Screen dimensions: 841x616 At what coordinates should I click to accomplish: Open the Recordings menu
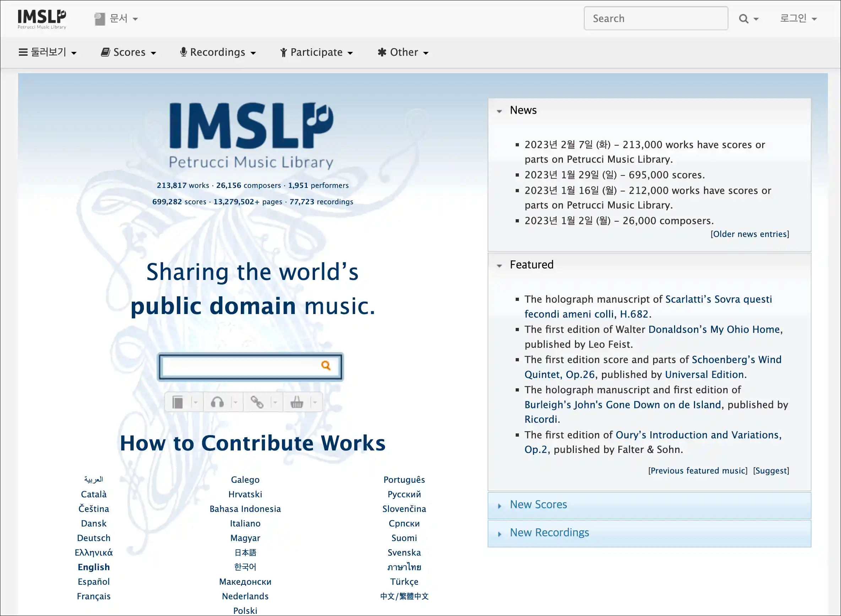[x=218, y=52]
